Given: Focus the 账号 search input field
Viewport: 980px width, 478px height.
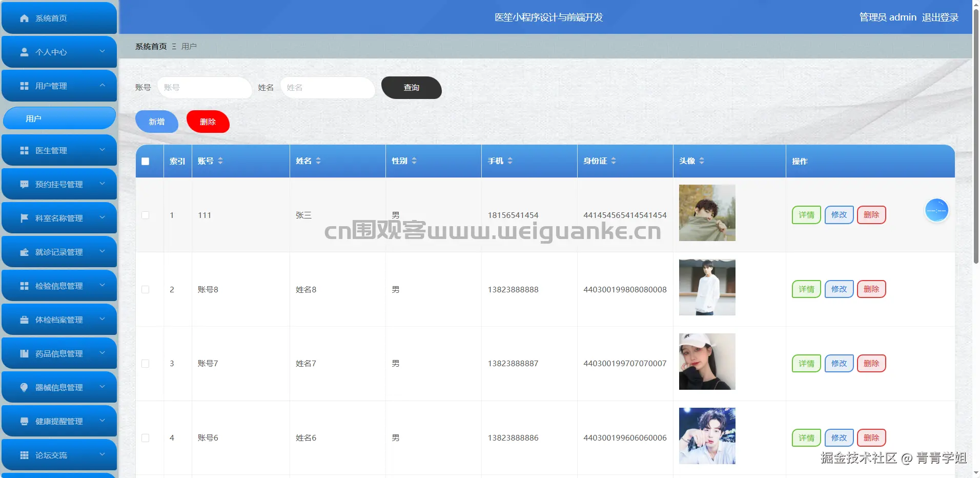Looking at the screenshot, I should click(x=205, y=88).
